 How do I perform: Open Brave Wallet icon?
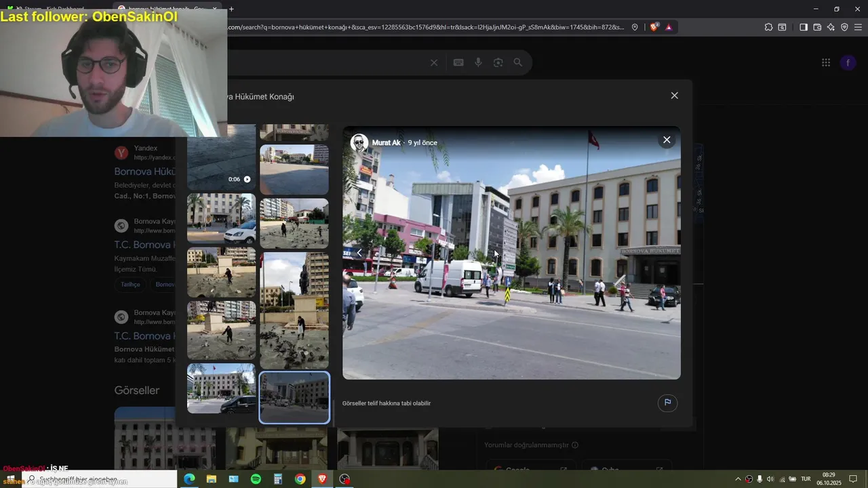817,27
